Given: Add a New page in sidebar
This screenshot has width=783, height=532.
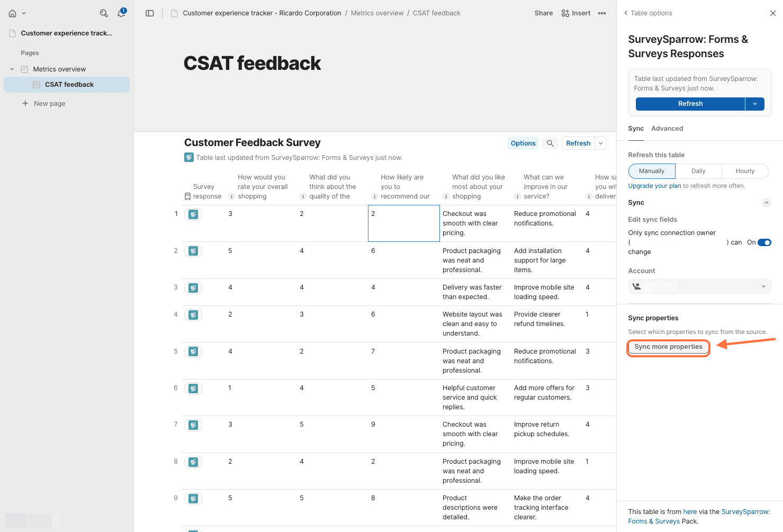Looking at the screenshot, I should pos(49,104).
